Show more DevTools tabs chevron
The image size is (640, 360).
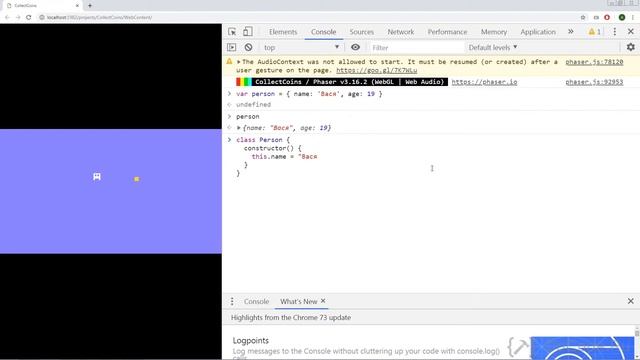point(571,31)
